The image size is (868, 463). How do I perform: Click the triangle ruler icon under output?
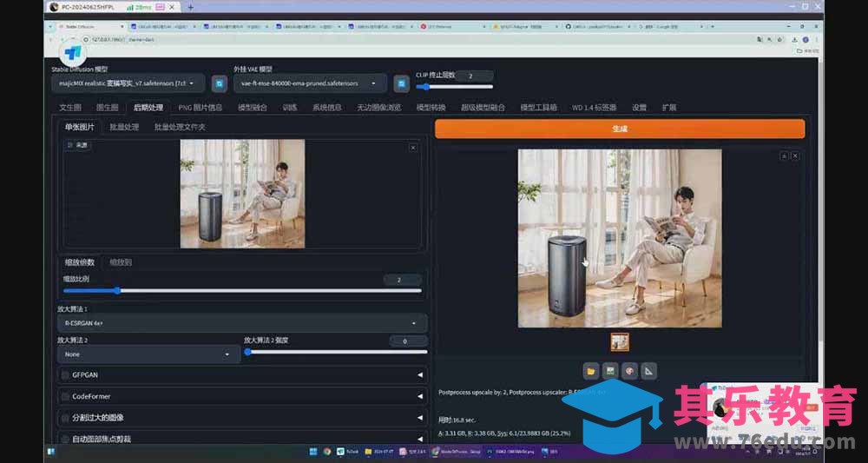(648, 371)
